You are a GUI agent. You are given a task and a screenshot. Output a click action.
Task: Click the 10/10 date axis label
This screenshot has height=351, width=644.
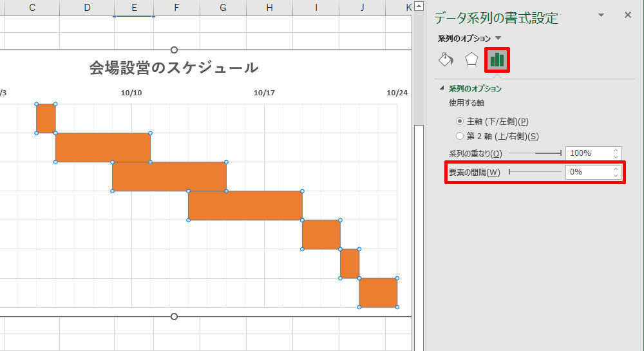coord(131,93)
